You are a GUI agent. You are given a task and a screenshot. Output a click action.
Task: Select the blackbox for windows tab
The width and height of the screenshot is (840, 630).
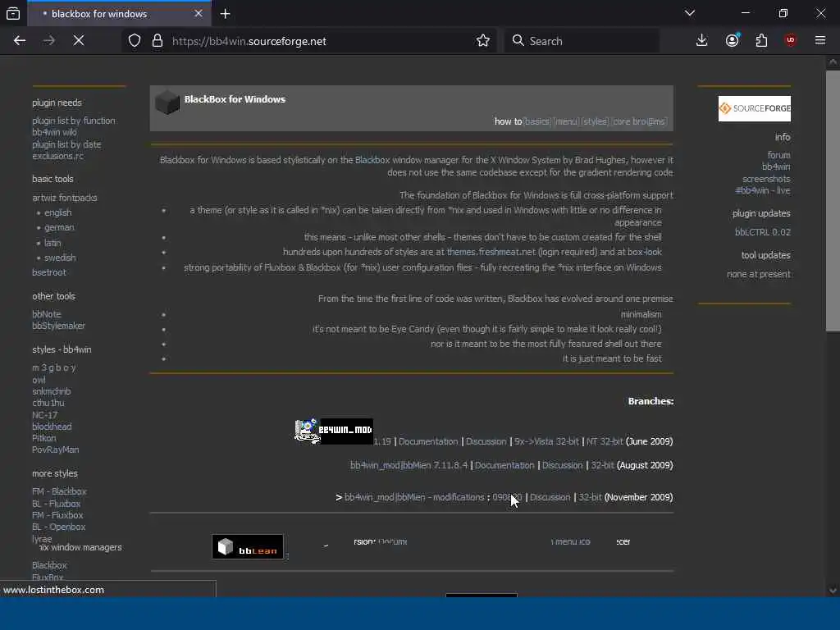(119, 14)
